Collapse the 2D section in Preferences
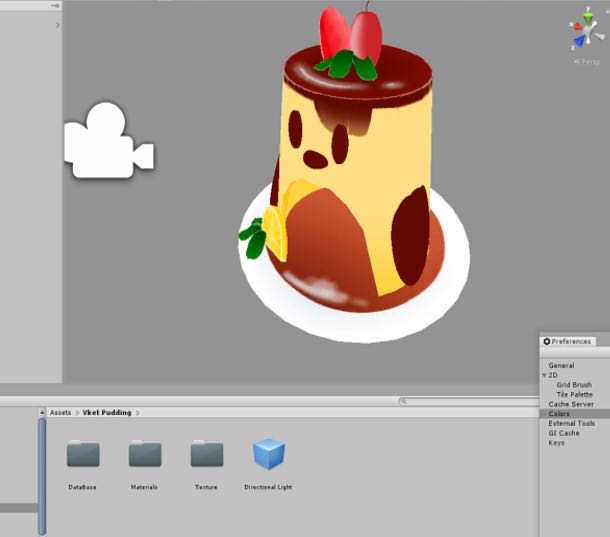 coord(544,375)
